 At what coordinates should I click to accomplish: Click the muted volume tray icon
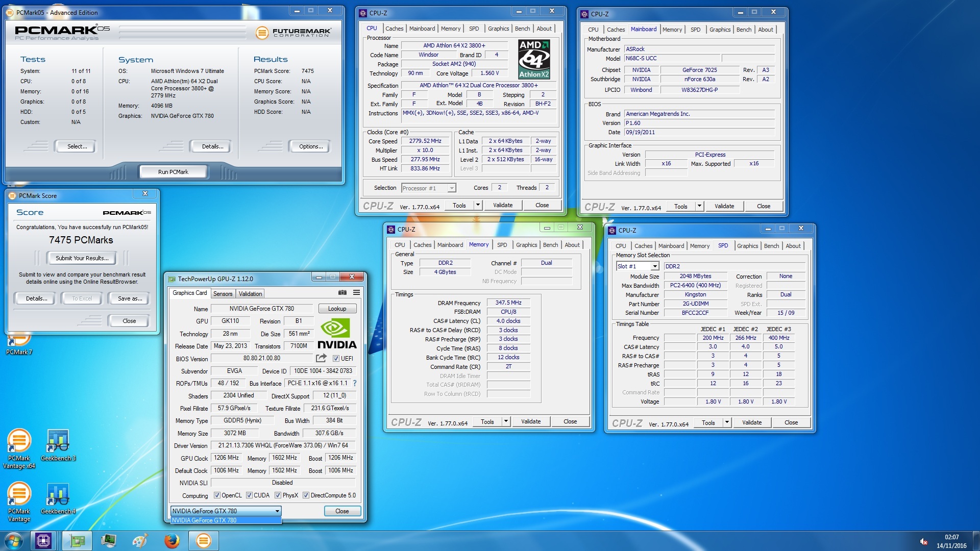click(x=923, y=541)
